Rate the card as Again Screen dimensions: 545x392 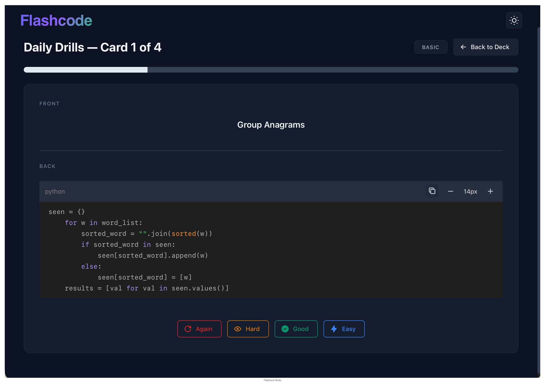point(199,329)
